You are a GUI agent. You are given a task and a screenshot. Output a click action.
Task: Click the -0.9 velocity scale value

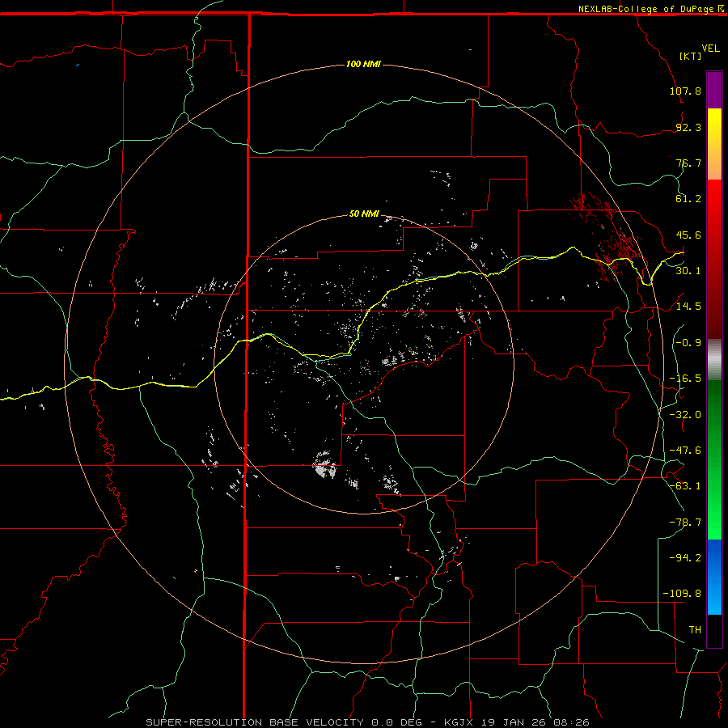coord(688,343)
